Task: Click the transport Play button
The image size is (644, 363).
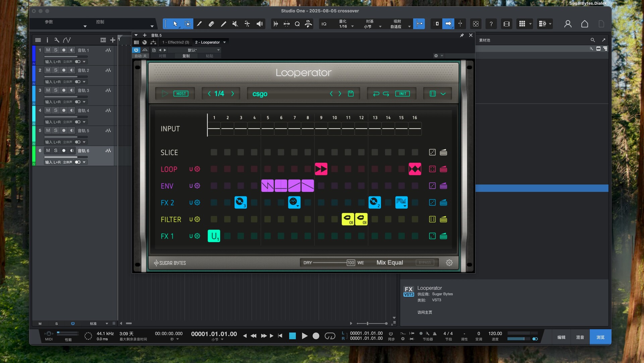Action: 305,336
